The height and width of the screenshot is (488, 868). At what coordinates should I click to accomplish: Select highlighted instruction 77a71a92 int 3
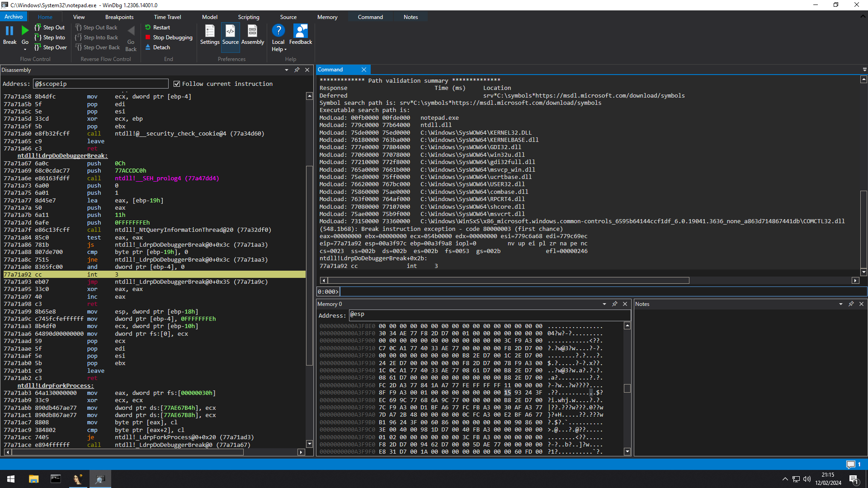[154, 275]
